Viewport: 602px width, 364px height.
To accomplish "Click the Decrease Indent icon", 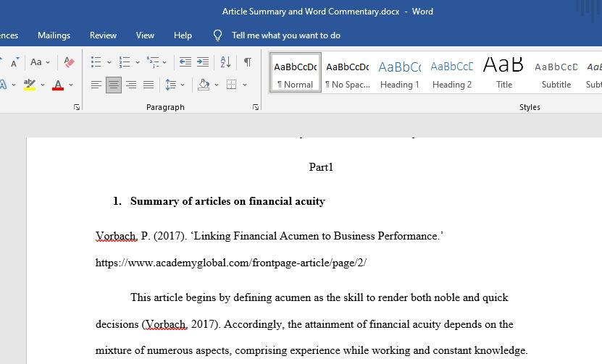I will coord(185,62).
